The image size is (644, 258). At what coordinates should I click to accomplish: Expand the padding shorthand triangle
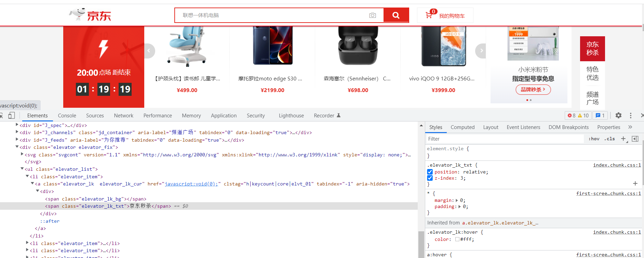click(460, 207)
